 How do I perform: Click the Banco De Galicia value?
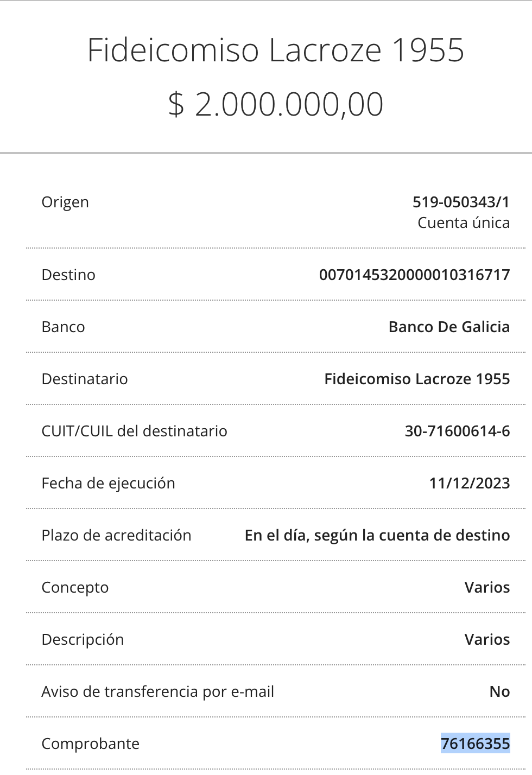pyautogui.click(x=449, y=327)
